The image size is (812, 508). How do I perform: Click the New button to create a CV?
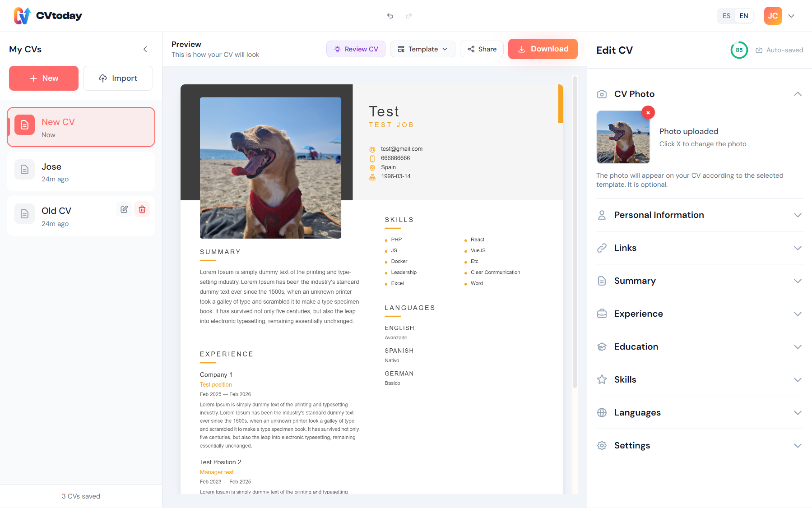(43, 78)
